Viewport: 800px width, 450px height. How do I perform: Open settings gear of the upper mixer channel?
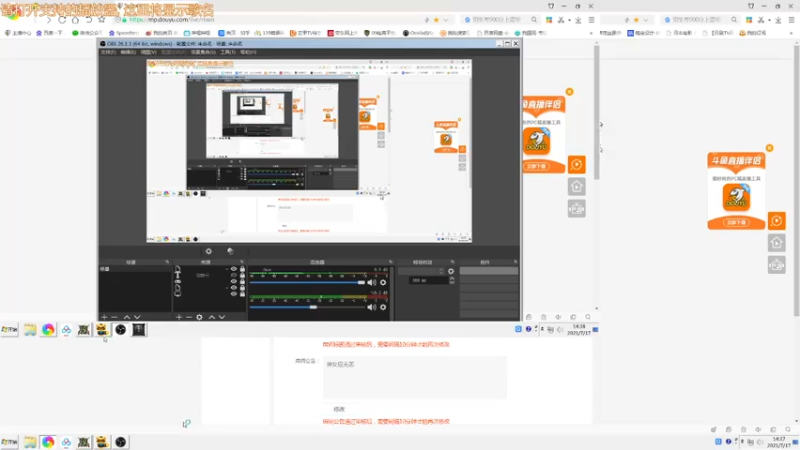click(x=383, y=282)
